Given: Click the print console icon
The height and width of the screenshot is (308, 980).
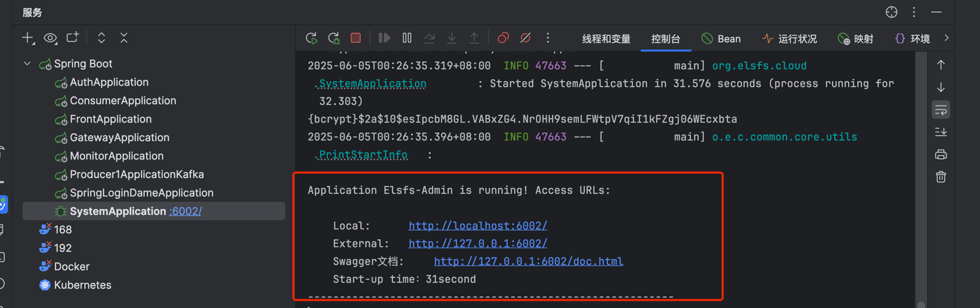Looking at the screenshot, I should 940,154.
